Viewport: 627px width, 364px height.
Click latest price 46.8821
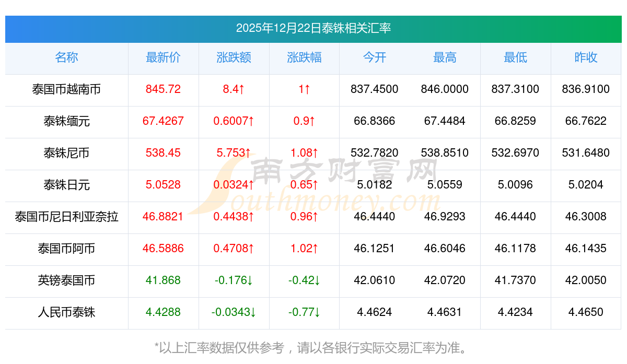(x=163, y=217)
